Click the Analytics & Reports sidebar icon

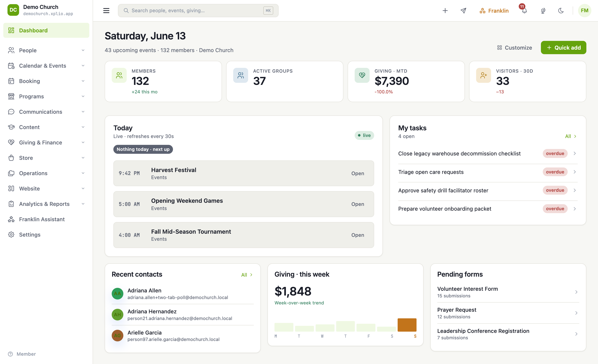pyautogui.click(x=11, y=204)
